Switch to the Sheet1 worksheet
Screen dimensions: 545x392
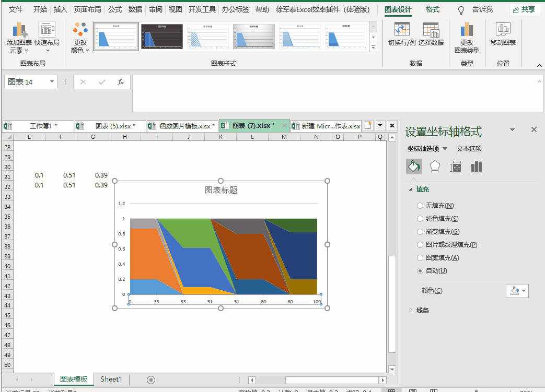point(111,379)
